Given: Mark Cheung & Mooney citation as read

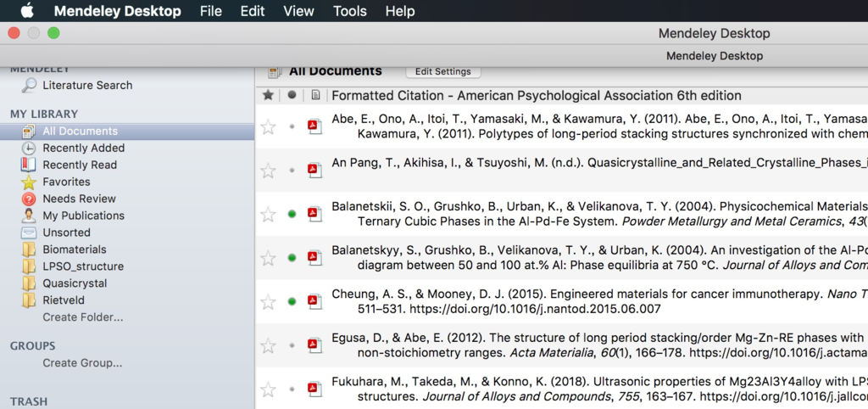Looking at the screenshot, I should 292,301.
